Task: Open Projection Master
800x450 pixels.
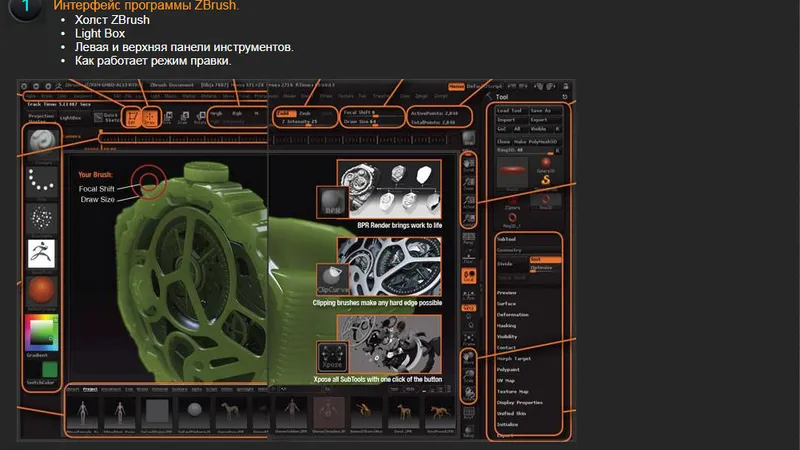Action: pos(41,118)
